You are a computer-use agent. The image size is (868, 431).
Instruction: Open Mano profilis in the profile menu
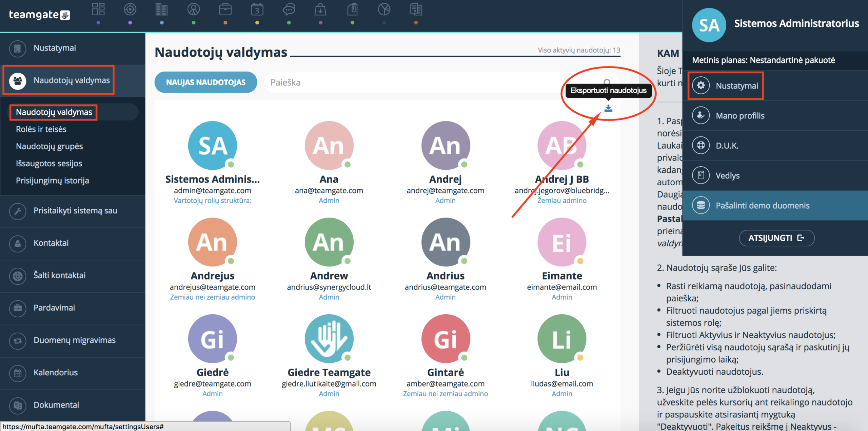click(x=775, y=116)
